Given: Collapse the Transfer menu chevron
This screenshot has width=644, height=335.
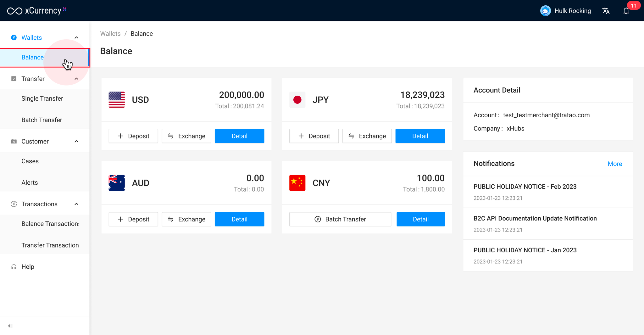Looking at the screenshot, I should point(76,79).
